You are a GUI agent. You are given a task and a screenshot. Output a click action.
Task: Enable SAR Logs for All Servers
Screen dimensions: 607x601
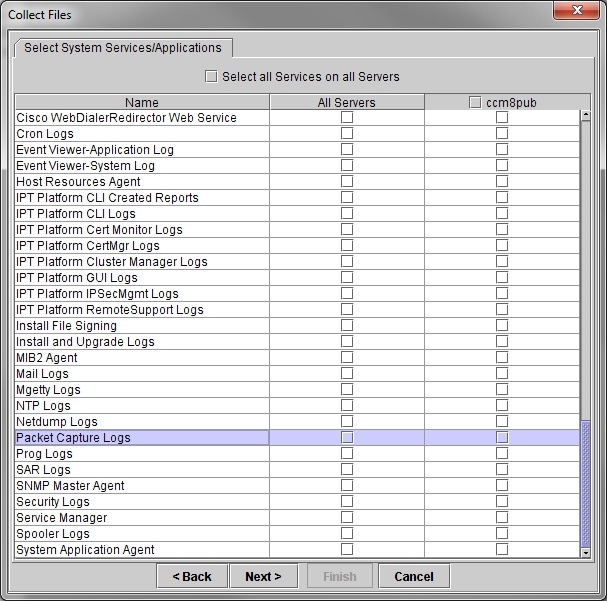(347, 469)
